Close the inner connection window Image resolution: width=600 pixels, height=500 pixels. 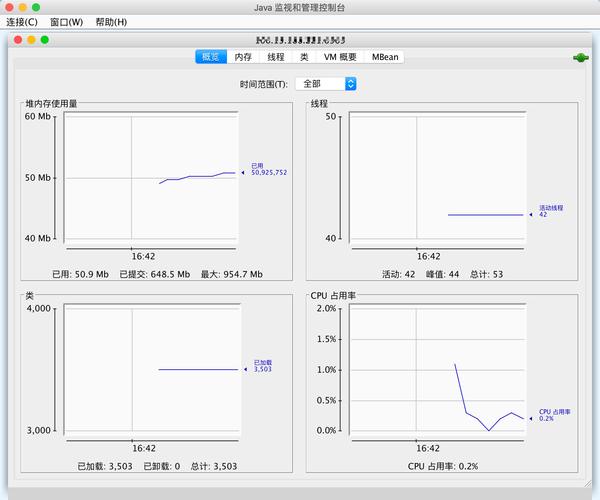[17, 40]
